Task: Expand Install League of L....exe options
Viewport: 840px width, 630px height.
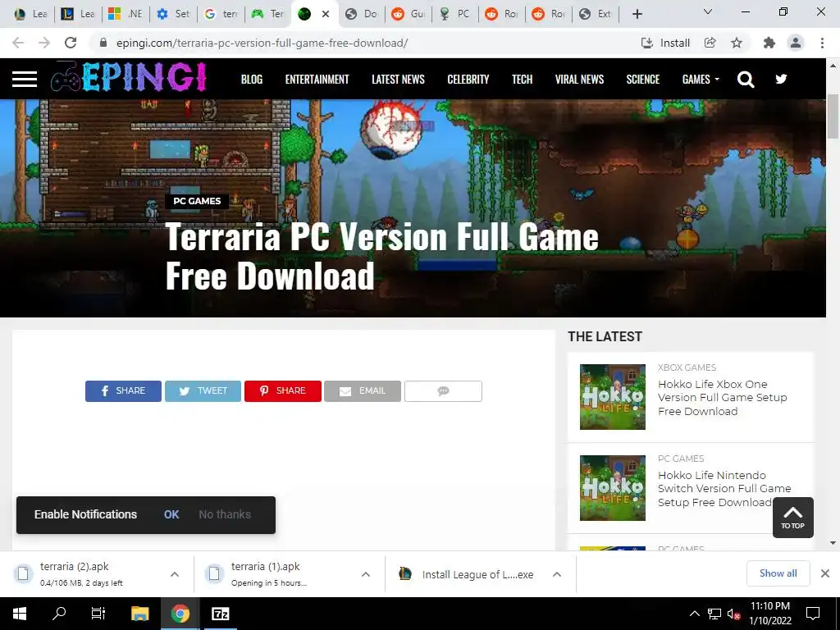Action: tap(557, 574)
